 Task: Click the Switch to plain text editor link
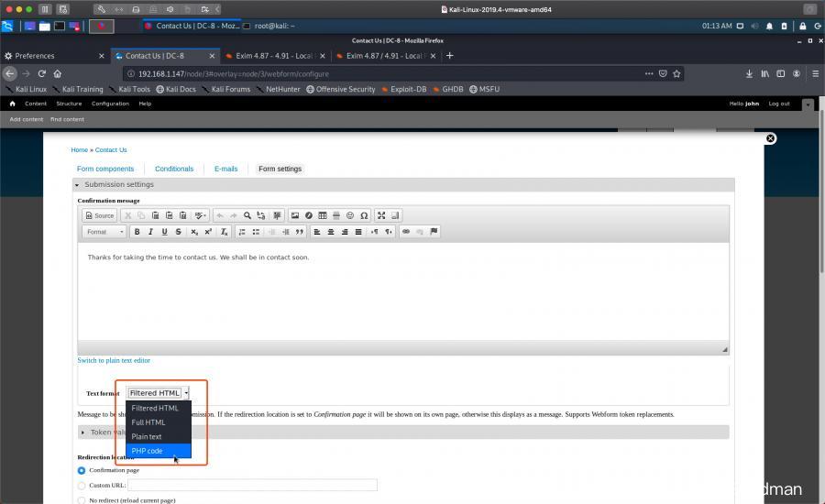(114, 360)
